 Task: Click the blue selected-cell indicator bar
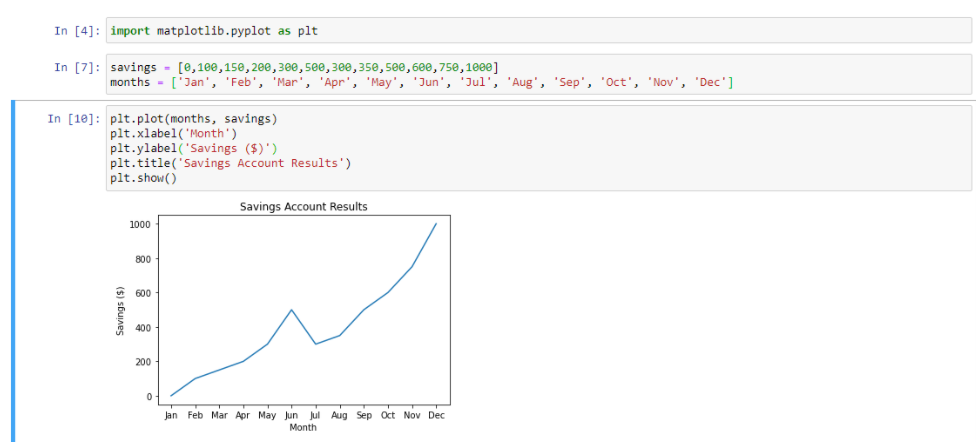(13, 271)
